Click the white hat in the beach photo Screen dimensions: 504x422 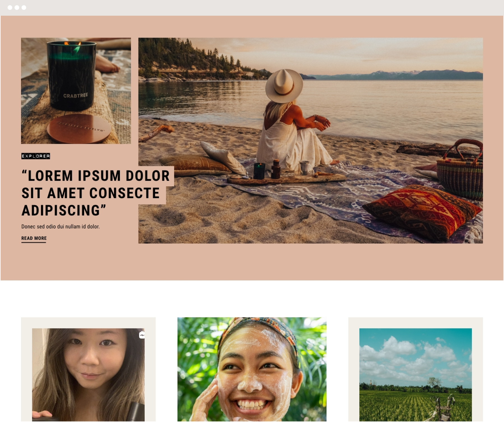point(284,86)
